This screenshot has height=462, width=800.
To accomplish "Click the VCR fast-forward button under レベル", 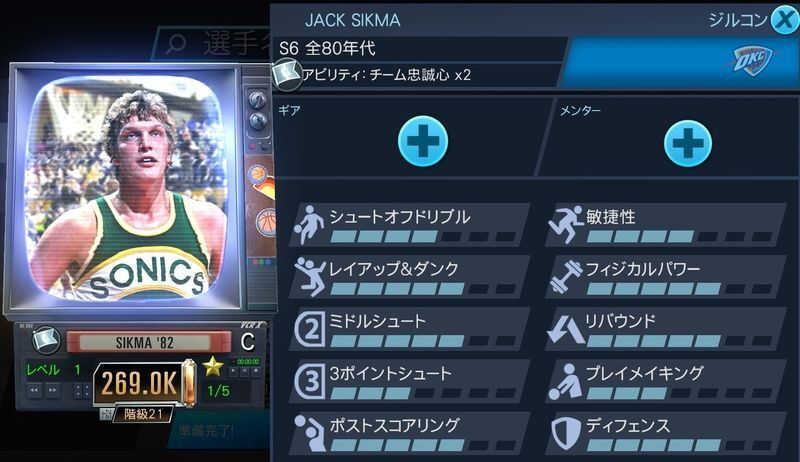I will [53, 391].
